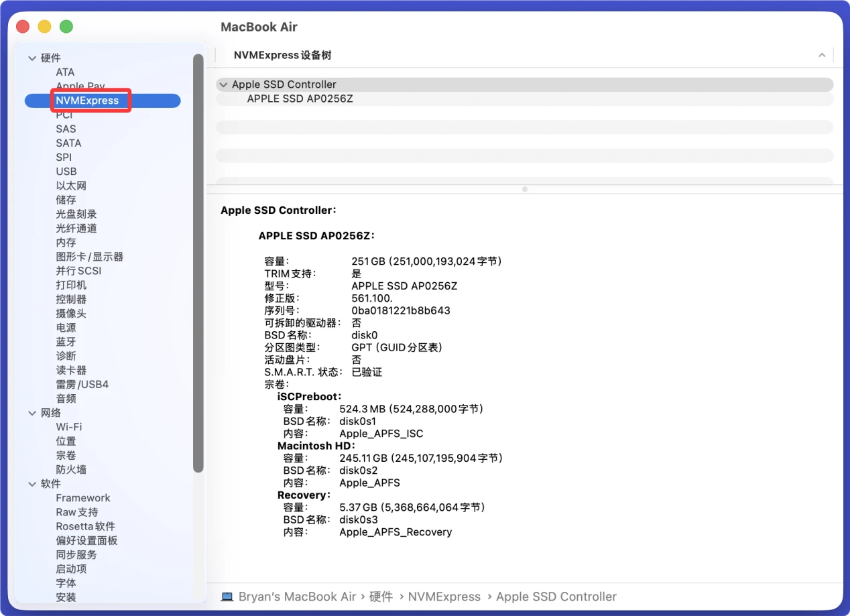Open the Framework software entry
This screenshot has height=616, width=850.
coord(83,498)
